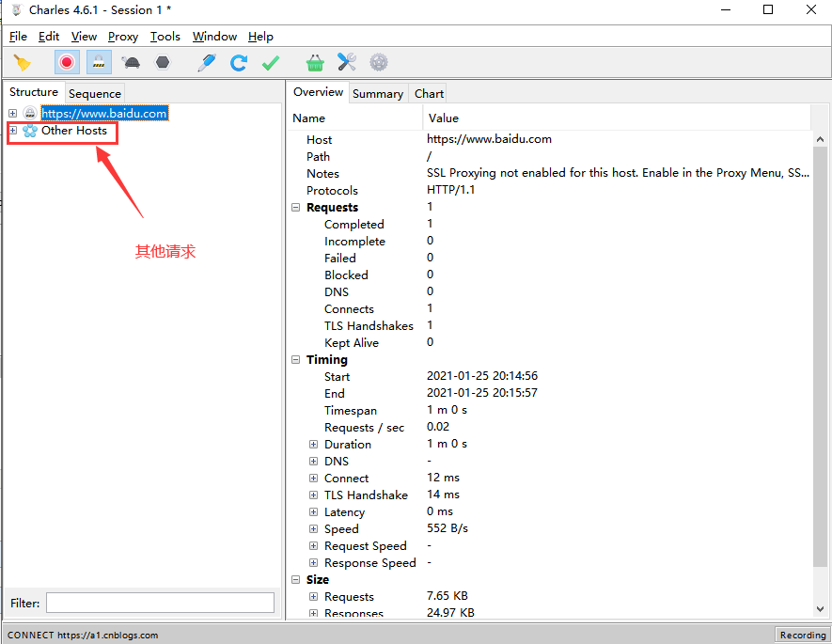Click the Requests size 7.65 KB value
This screenshot has width=832, height=644.
(447, 596)
